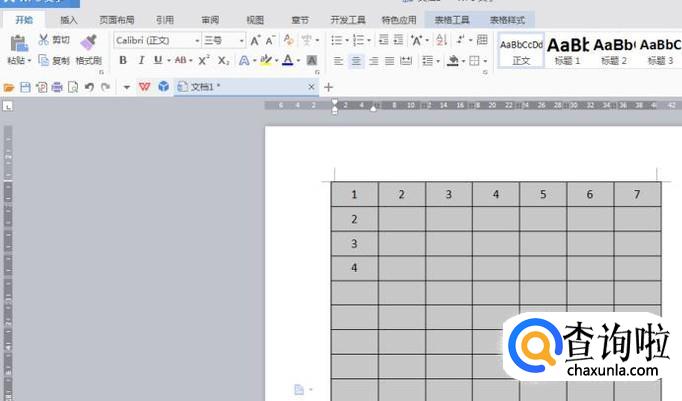Image resolution: width=682 pixels, height=401 pixels.
Task: Click the bullet list icon
Action: [x=337, y=40]
